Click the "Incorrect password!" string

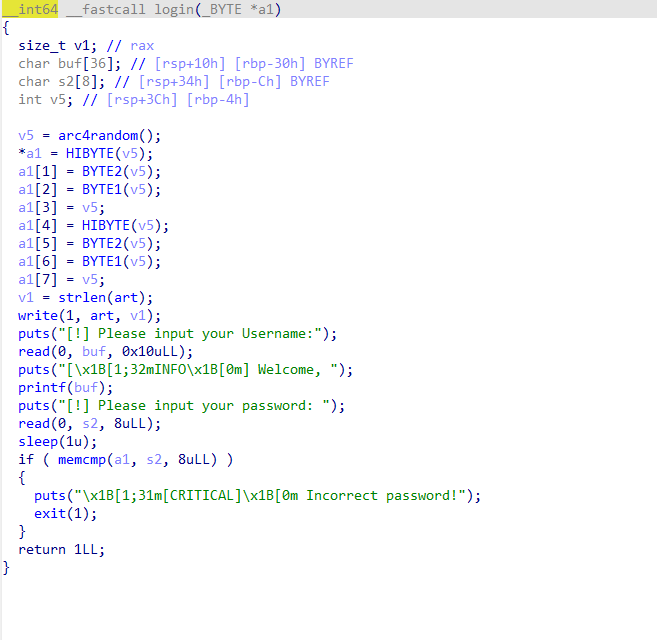pos(270,496)
